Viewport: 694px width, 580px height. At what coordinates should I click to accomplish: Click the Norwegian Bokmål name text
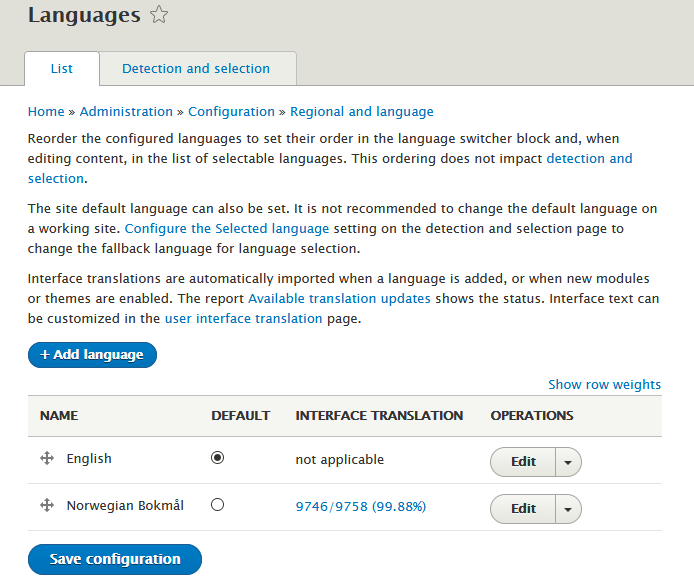125,505
